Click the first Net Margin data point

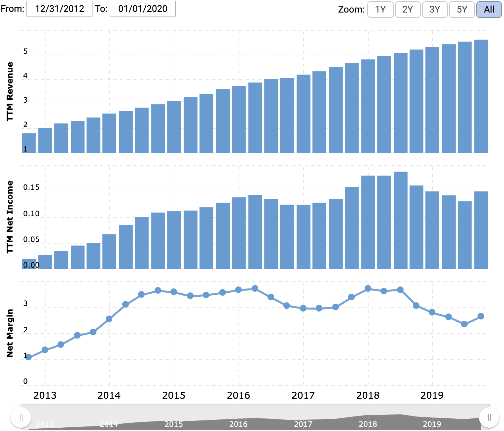(28, 357)
